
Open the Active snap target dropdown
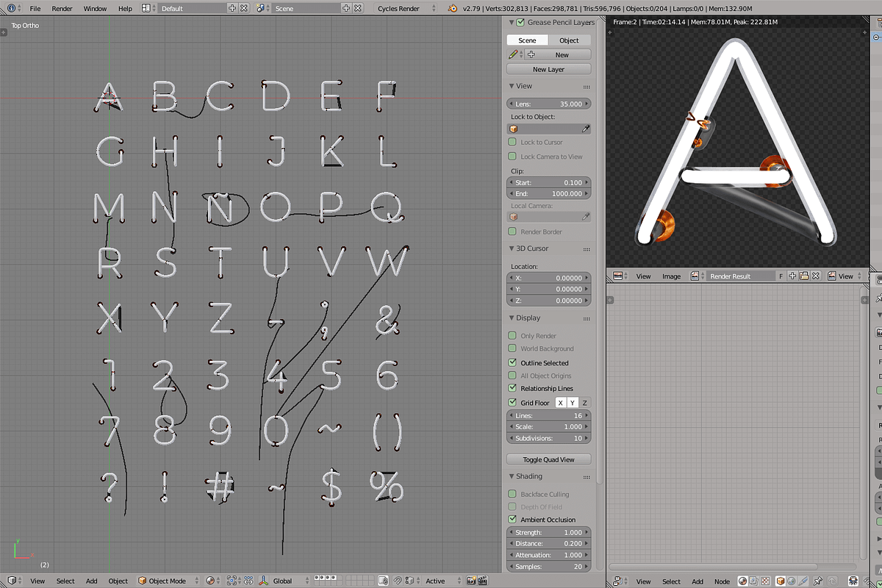(442, 581)
